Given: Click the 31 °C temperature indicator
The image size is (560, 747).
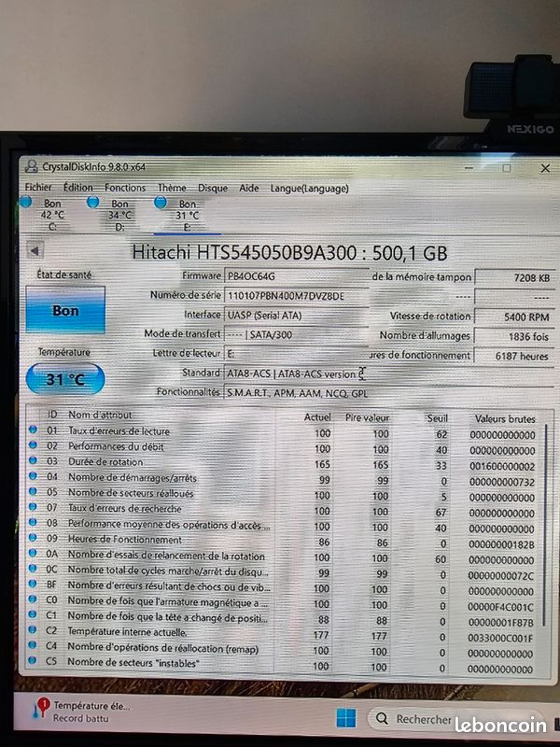Looking at the screenshot, I should tap(65, 380).
